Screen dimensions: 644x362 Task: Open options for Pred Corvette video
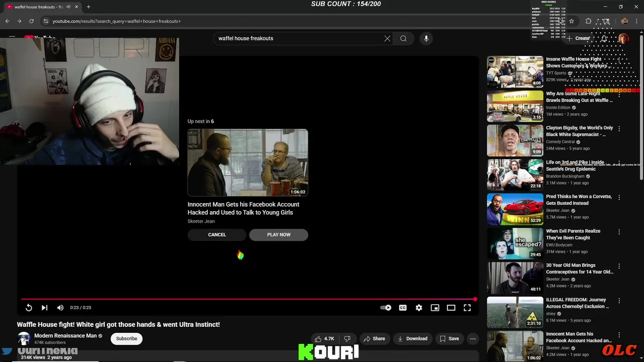tap(619, 198)
